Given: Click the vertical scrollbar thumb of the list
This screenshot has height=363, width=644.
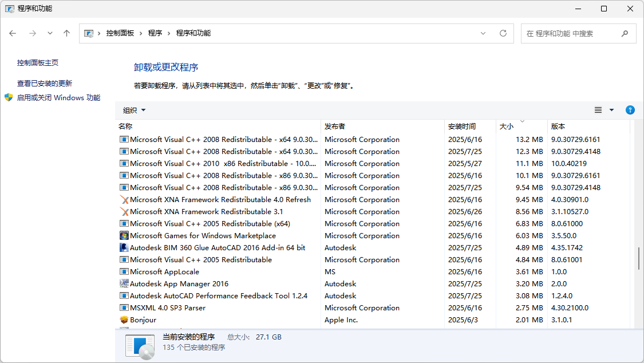Looking at the screenshot, I should tap(639, 259).
